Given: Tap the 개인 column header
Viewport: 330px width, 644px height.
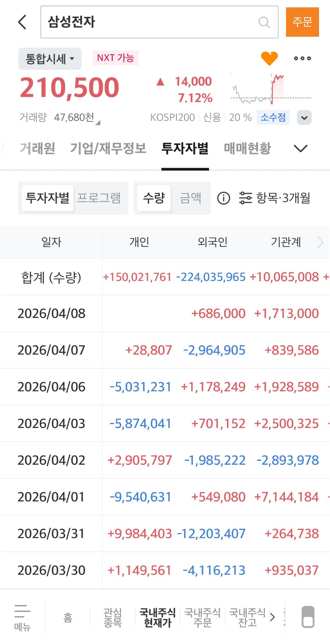Looking at the screenshot, I should click(x=139, y=242).
